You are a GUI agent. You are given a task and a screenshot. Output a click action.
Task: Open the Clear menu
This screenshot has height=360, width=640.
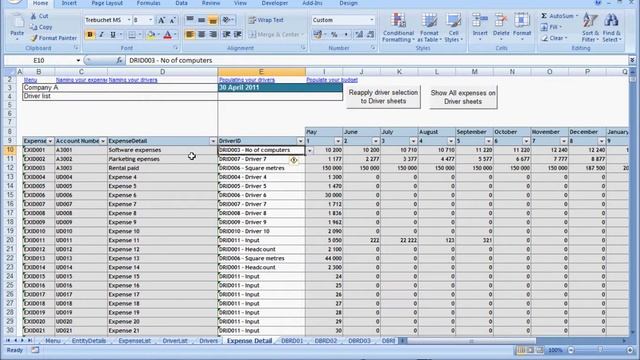point(554,38)
